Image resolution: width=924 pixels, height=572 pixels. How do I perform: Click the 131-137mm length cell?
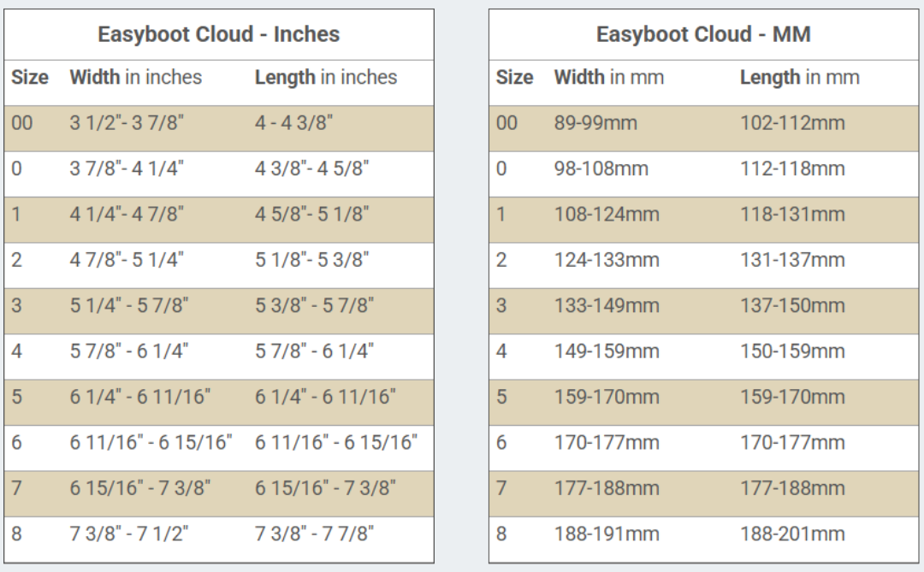(x=792, y=260)
